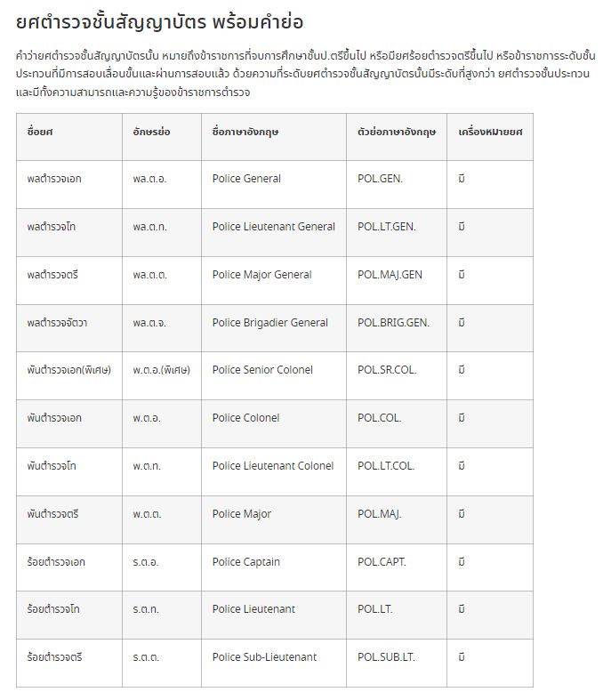Viewport: 603px width, 700px height.
Task: Click the เครื่องหมายยศ column header
Action: click(x=489, y=132)
